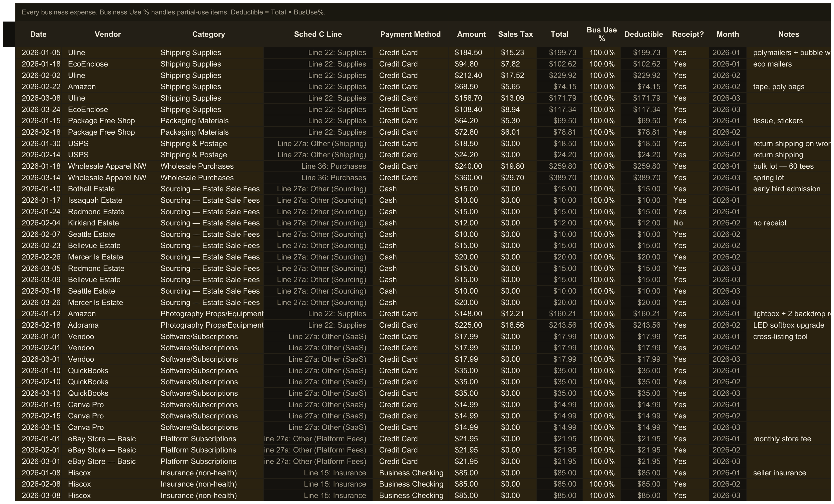The image size is (834, 504).
Task: Select the 'spring lot' note cell
Action: pyautogui.click(x=789, y=177)
